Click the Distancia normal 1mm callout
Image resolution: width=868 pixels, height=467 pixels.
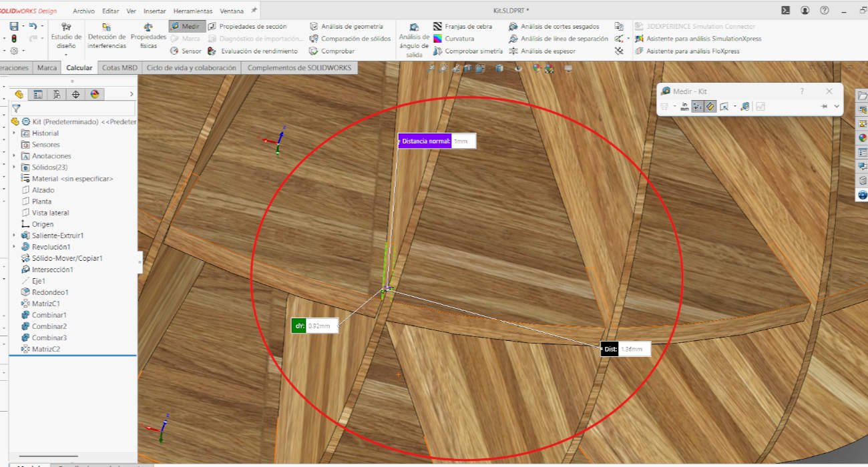point(437,141)
